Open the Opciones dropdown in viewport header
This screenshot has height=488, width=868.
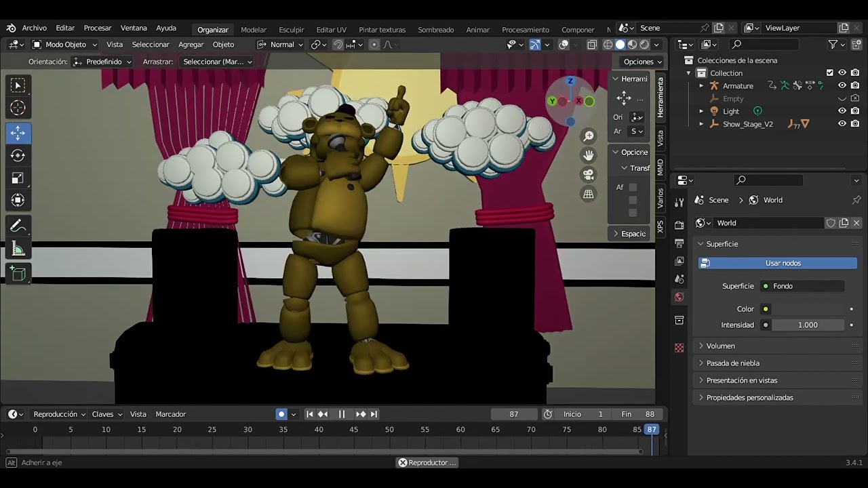[x=642, y=62]
